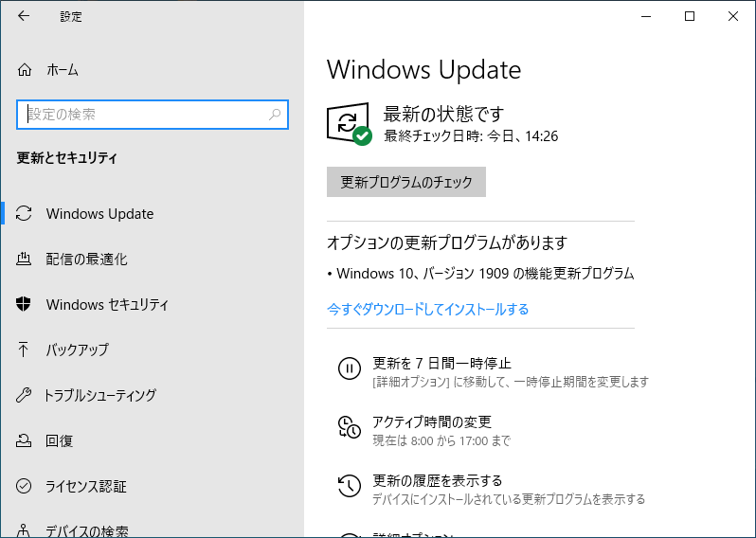This screenshot has height=538, width=756.
Task: Click Windows 10、バージョン 1909 の機能更新プログラム text
Action: (485, 274)
